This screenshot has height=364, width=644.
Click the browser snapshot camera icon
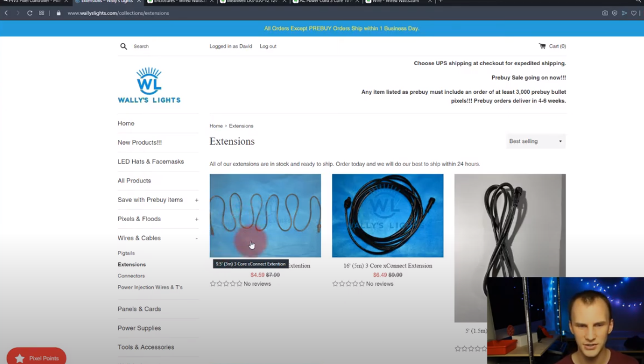(x=605, y=13)
